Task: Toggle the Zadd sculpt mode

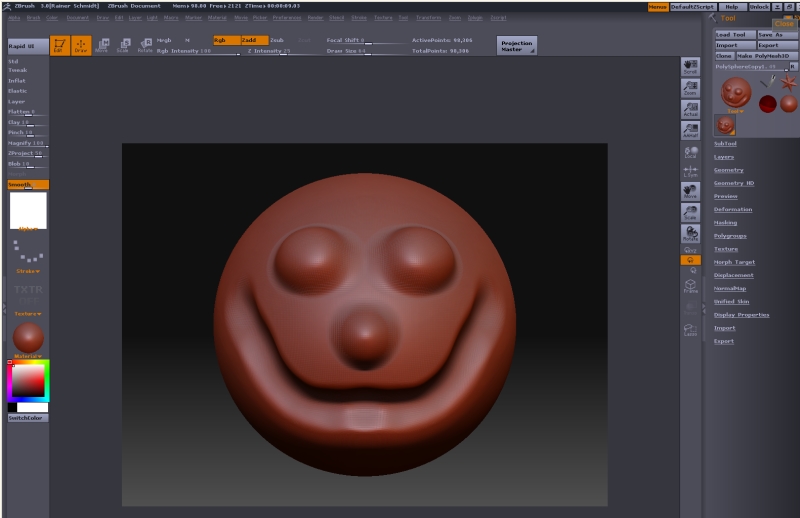Action: (x=255, y=40)
